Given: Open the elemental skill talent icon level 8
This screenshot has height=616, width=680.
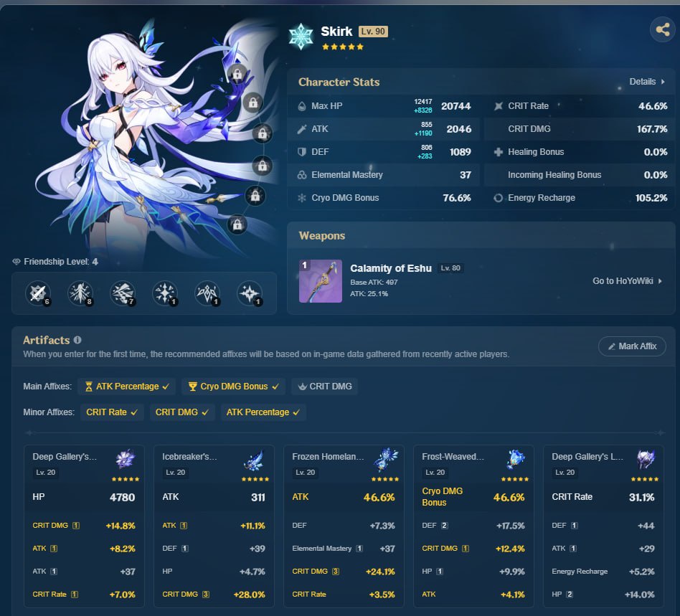Looking at the screenshot, I should coord(80,293).
